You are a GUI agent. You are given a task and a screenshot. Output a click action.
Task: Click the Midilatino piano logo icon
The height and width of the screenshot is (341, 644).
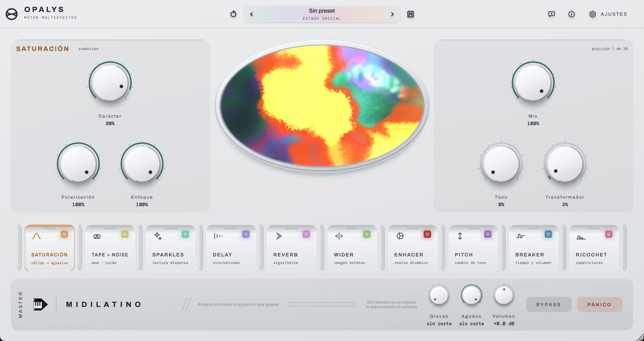coord(40,304)
